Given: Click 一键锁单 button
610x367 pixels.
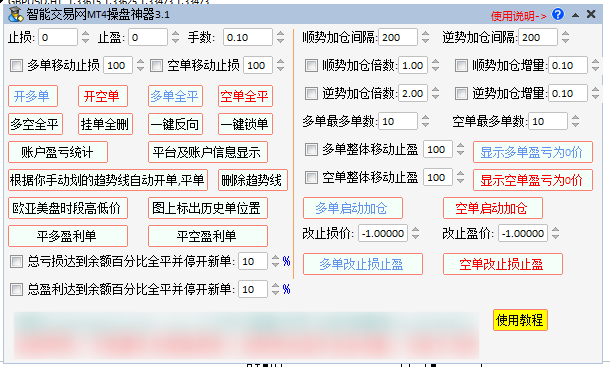Looking at the screenshot, I should [x=245, y=124].
